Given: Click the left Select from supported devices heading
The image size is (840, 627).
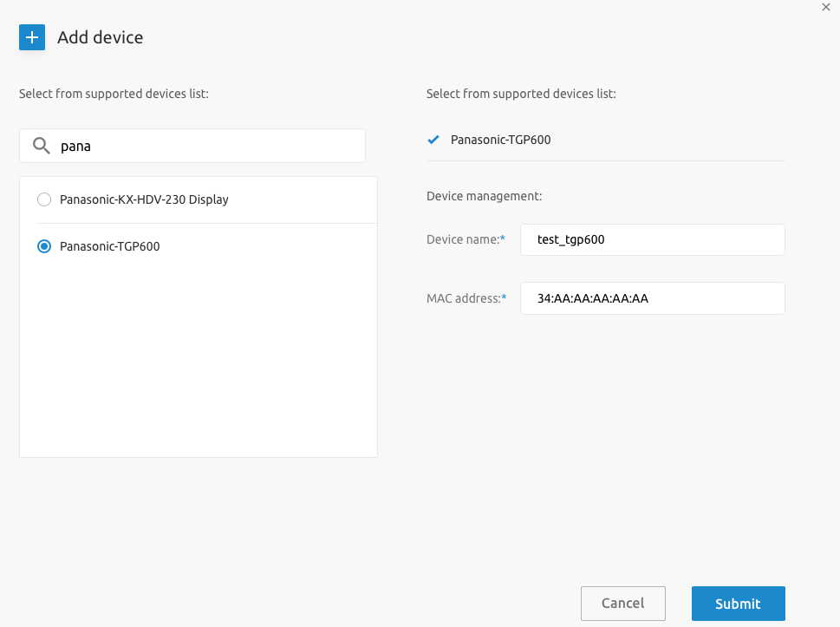Looking at the screenshot, I should pos(114,94).
